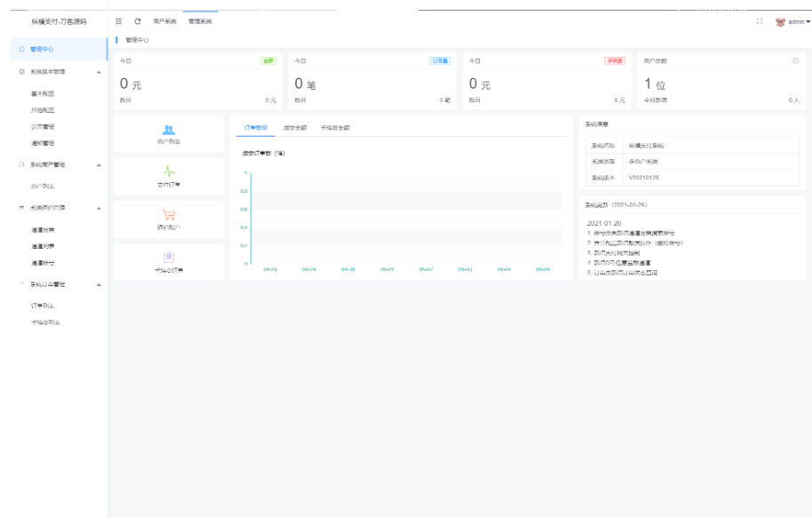Click info icon on merchant total card
The image size is (812, 518).
pos(795,60)
